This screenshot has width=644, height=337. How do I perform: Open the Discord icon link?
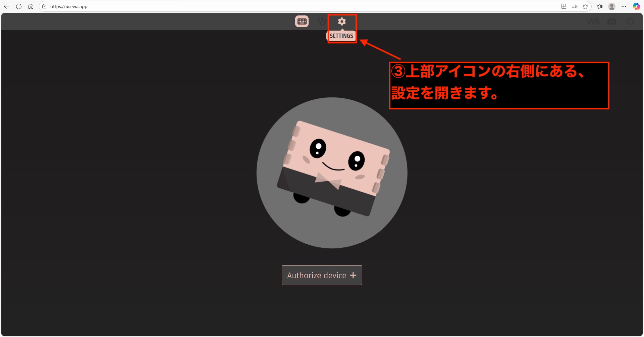(612, 21)
